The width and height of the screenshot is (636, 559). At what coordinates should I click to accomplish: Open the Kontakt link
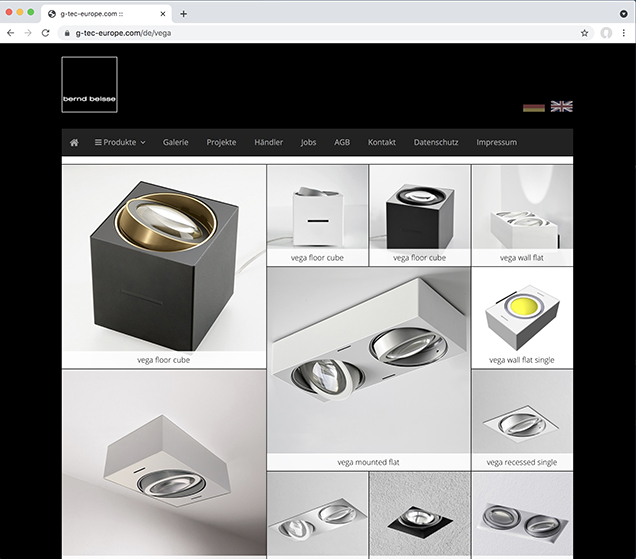(382, 142)
